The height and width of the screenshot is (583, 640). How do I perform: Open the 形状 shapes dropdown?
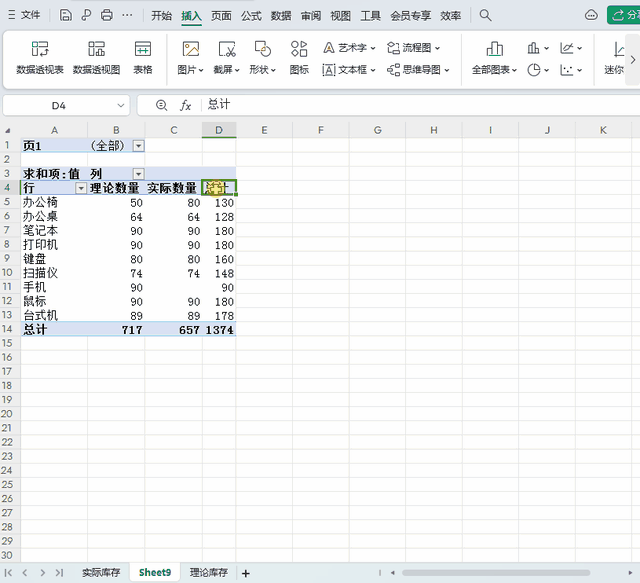click(x=262, y=58)
